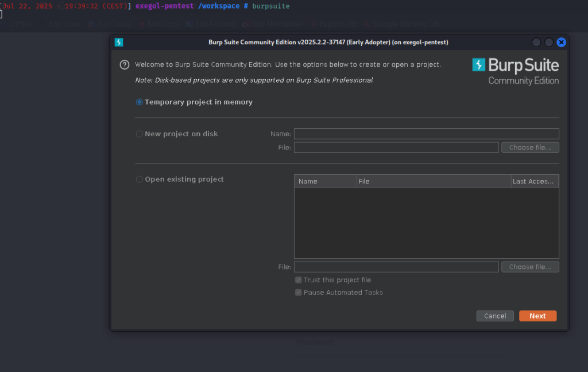
Task: Click the burpsuite command in the terminal
Action: (x=271, y=6)
